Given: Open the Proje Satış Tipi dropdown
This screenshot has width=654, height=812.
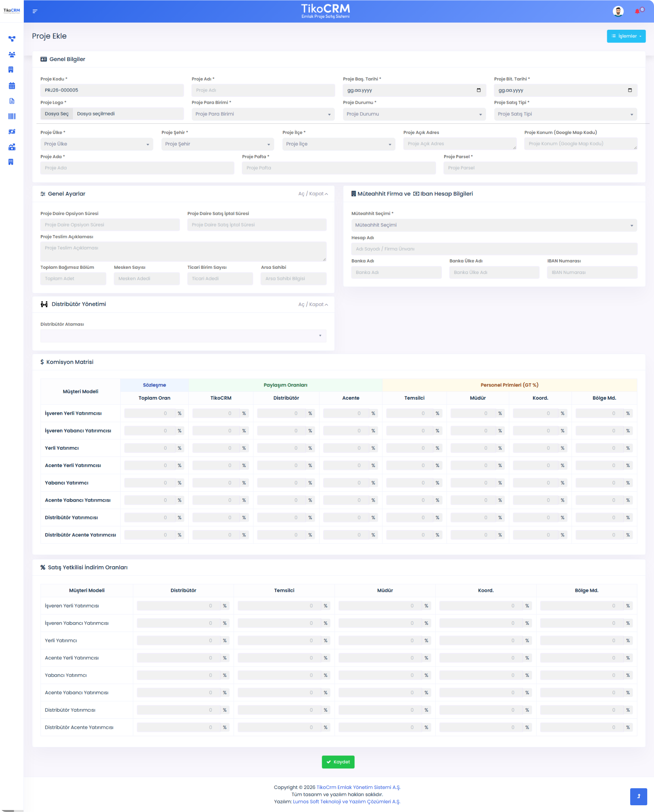Looking at the screenshot, I should click(565, 114).
